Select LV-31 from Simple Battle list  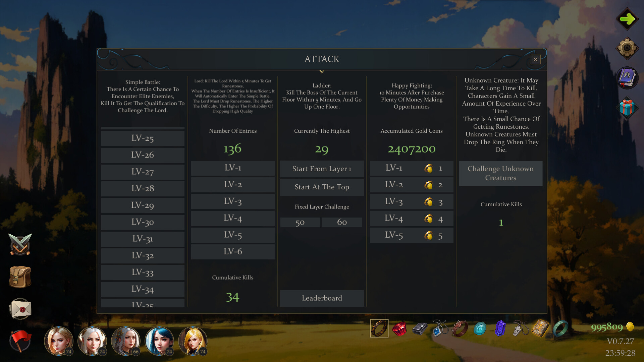click(143, 238)
